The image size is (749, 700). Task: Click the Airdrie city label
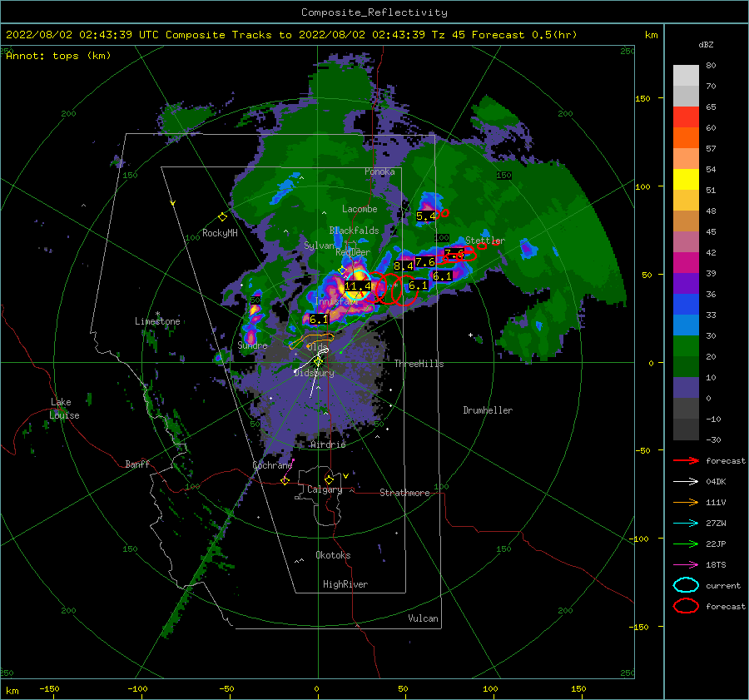[328, 444]
